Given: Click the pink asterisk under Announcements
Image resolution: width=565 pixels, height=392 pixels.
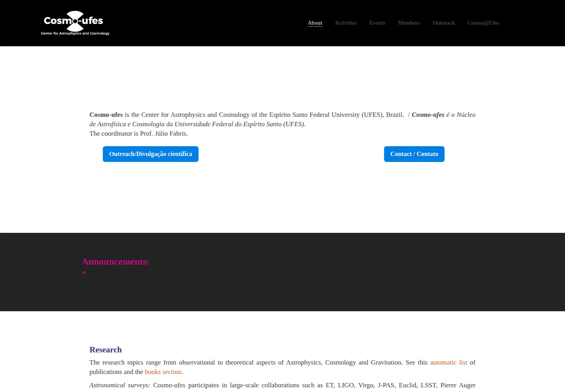Looking at the screenshot, I should tap(84, 273).
